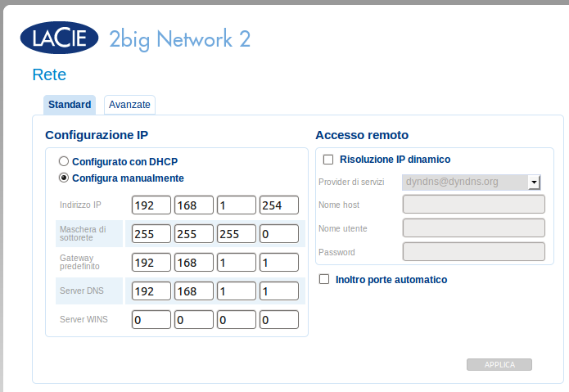Click third octet of Server DNS
Viewport: 569px width, 392px height.
(237, 291)
